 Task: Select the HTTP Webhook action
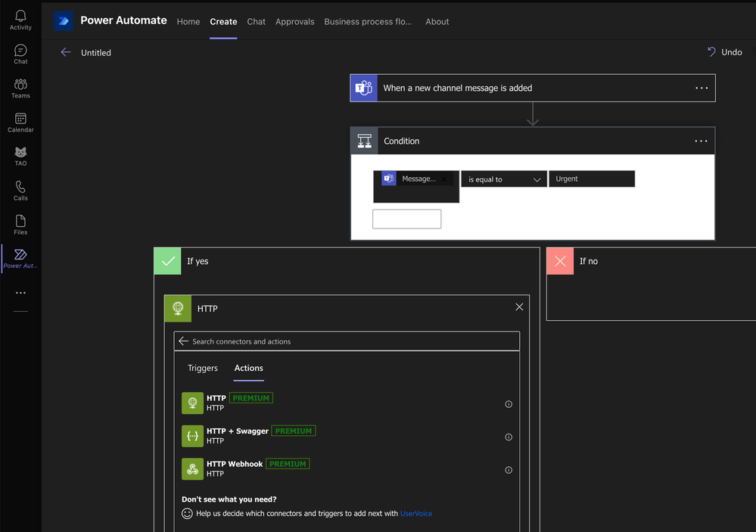pos(347,468)
